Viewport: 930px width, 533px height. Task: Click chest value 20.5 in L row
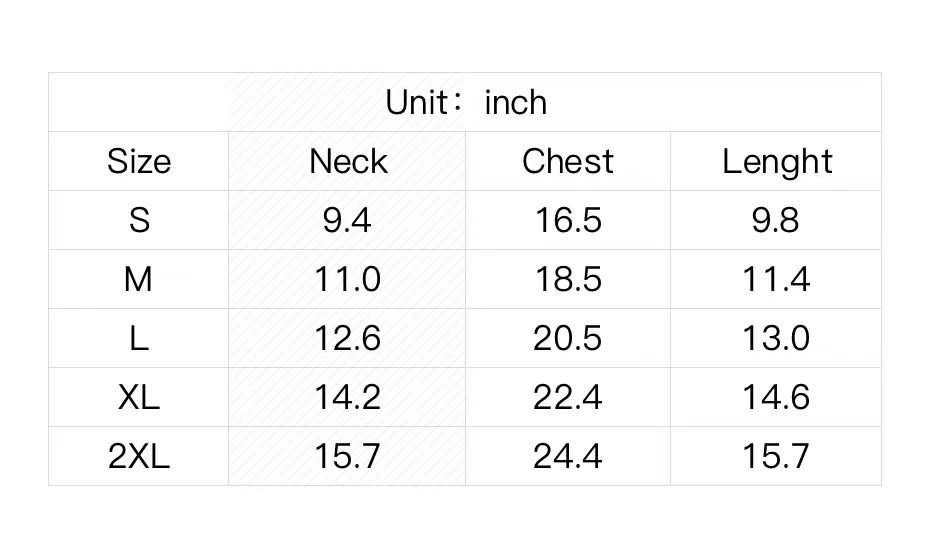click(568, 338)
